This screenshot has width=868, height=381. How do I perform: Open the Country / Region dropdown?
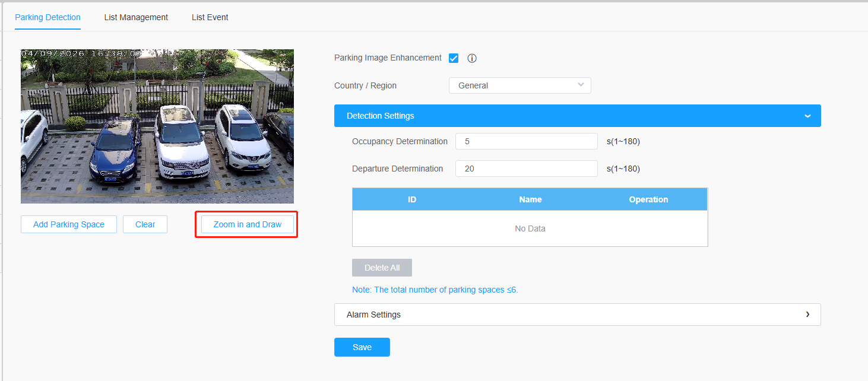pos(520,85)
